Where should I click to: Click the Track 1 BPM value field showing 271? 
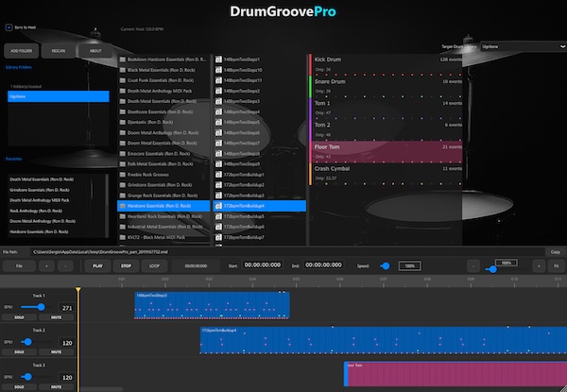point(67,308)
